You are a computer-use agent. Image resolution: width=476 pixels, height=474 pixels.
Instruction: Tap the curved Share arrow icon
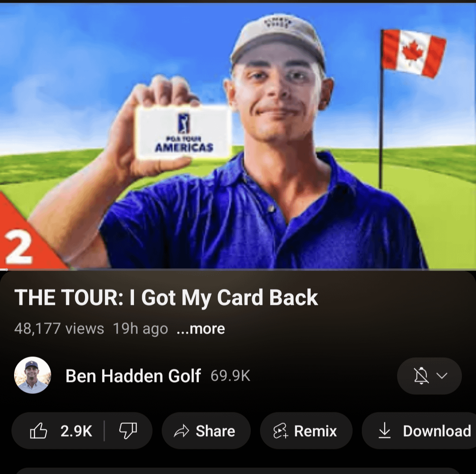[181, 431]
